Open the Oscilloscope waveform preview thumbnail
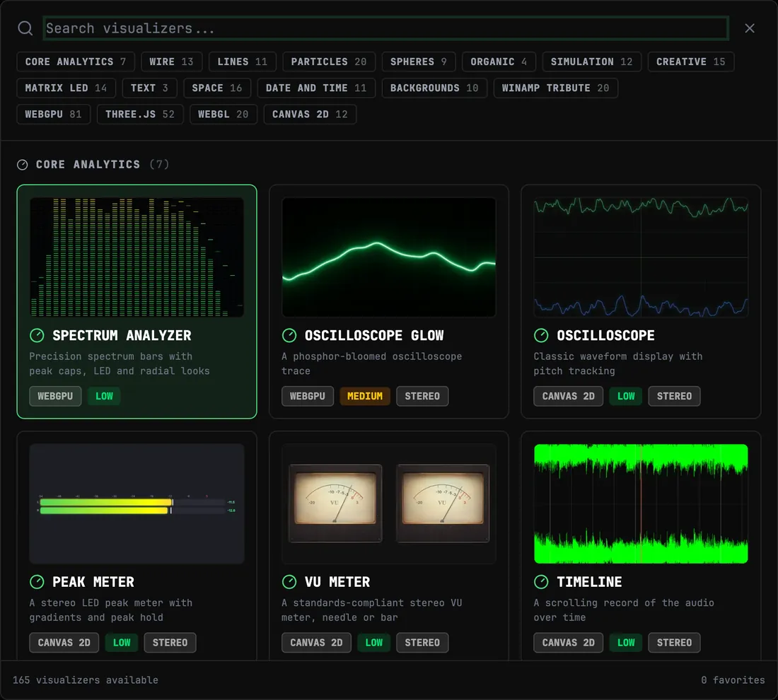 641,257
